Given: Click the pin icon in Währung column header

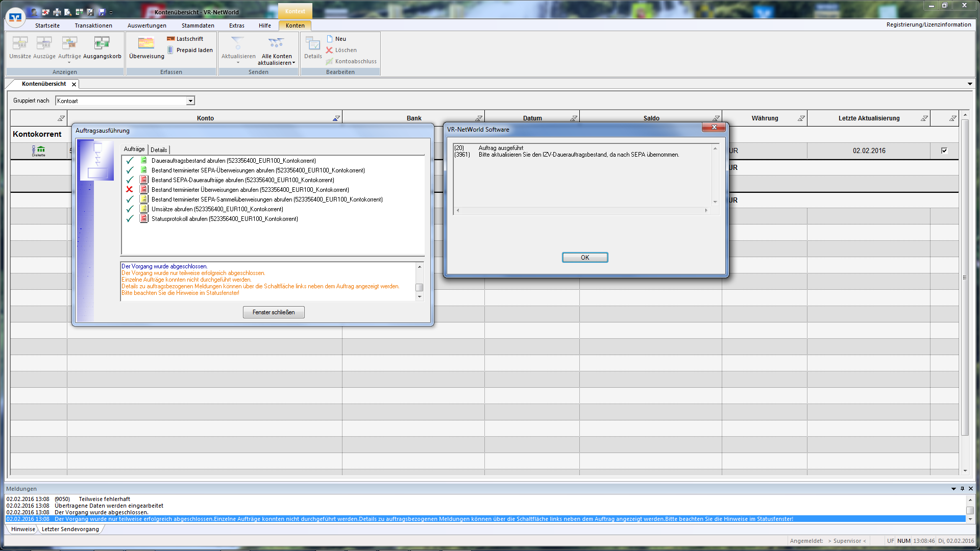Looking at the screenshot, I should point(801,118).
